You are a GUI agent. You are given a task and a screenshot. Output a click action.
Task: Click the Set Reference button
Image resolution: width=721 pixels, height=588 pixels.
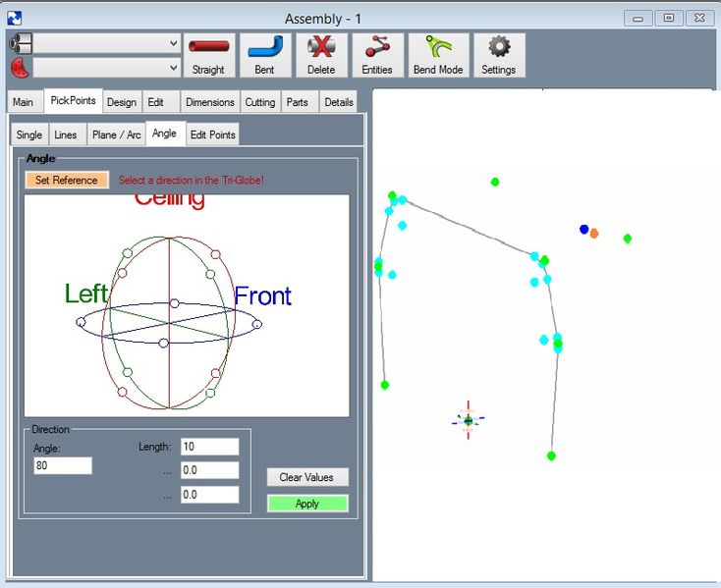pyautogui.click(x=67, y=180)
